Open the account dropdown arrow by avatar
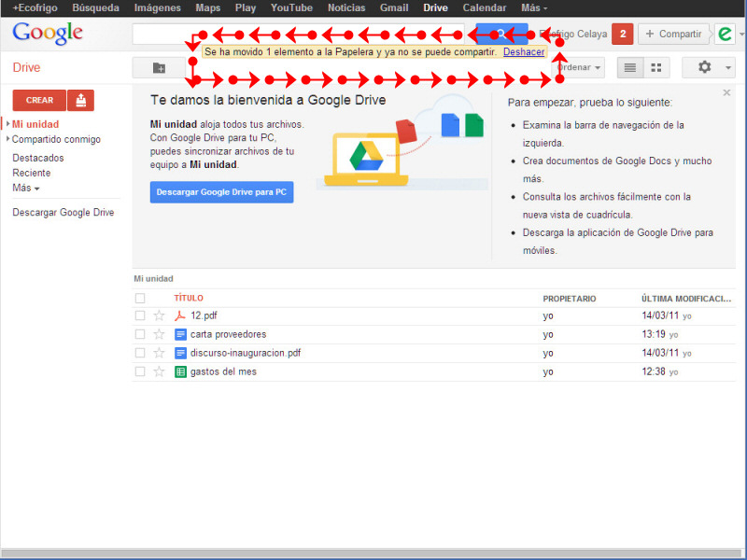747x560 pixels. (x=741, y=35)
